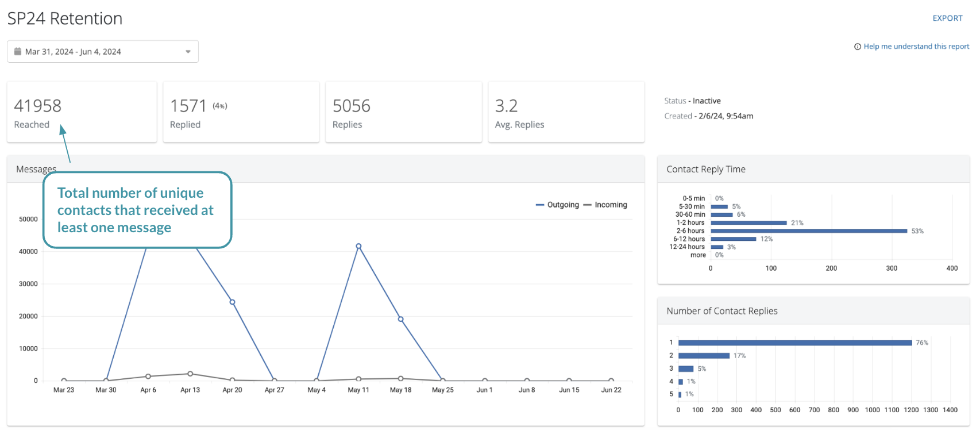This screenshot has width=980, height=430.
Task: Toggle the Incoming series legend
Action: tap(605, 205)
